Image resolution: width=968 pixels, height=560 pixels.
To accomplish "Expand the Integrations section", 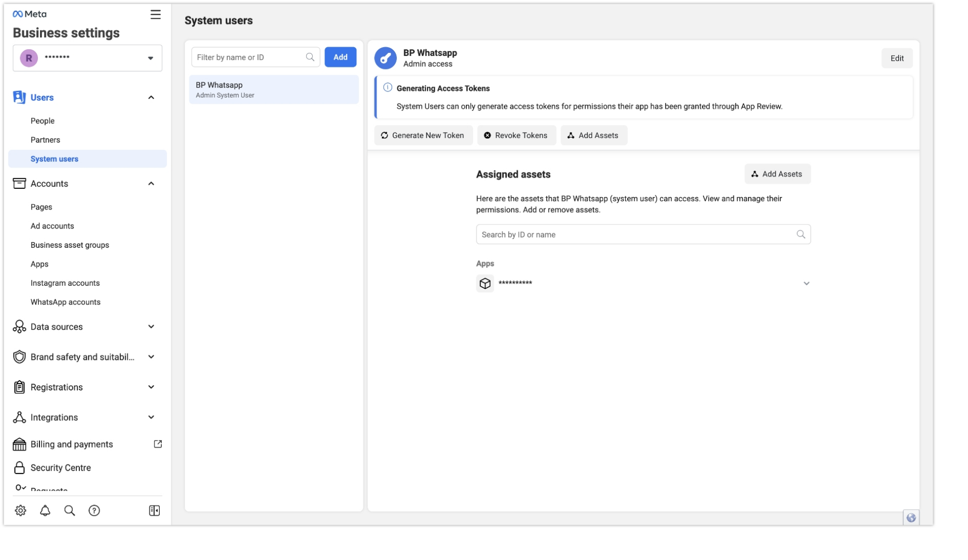I will click(x=151, y=417).
